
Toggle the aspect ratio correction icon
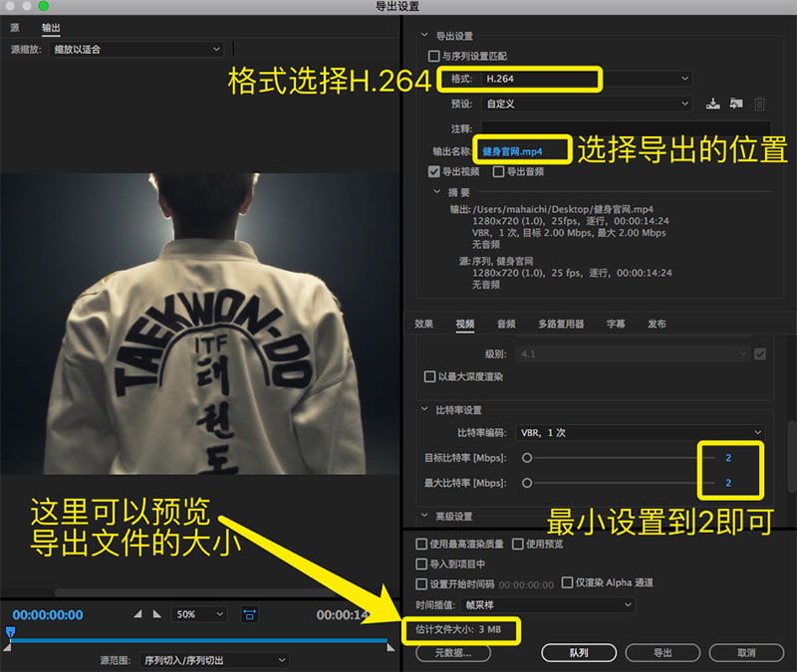[249, 614]
